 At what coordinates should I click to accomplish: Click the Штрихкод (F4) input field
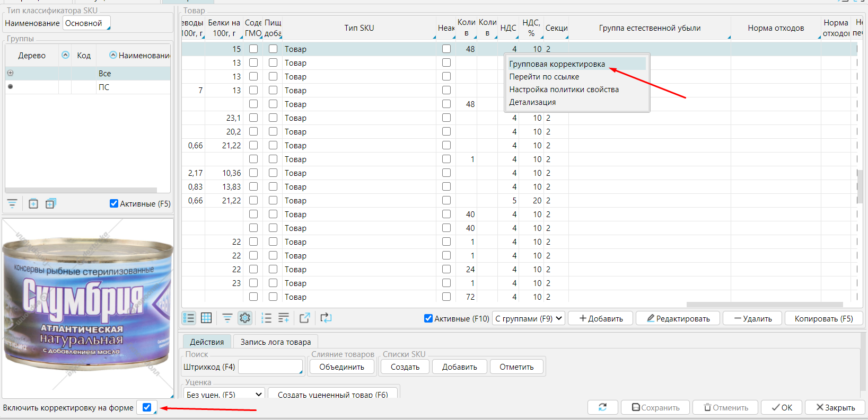pyautogui.click(x=270, y=367)
